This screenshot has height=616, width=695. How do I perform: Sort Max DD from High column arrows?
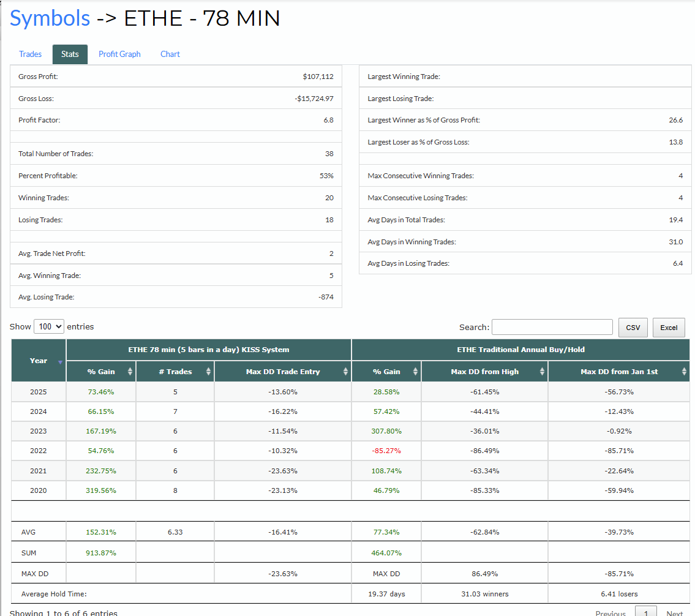coord(542,371)
